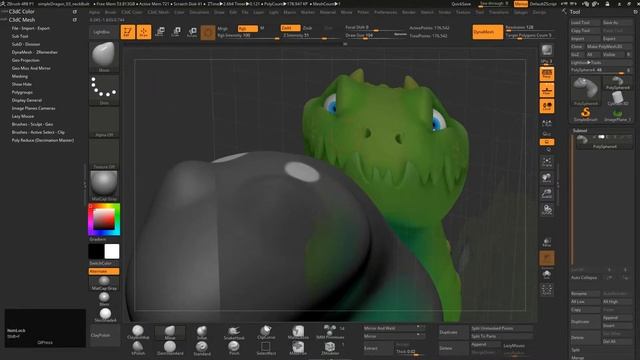Click the Load Tool button
The height and width of the screenshot is (360, 640).
[585, 22]
